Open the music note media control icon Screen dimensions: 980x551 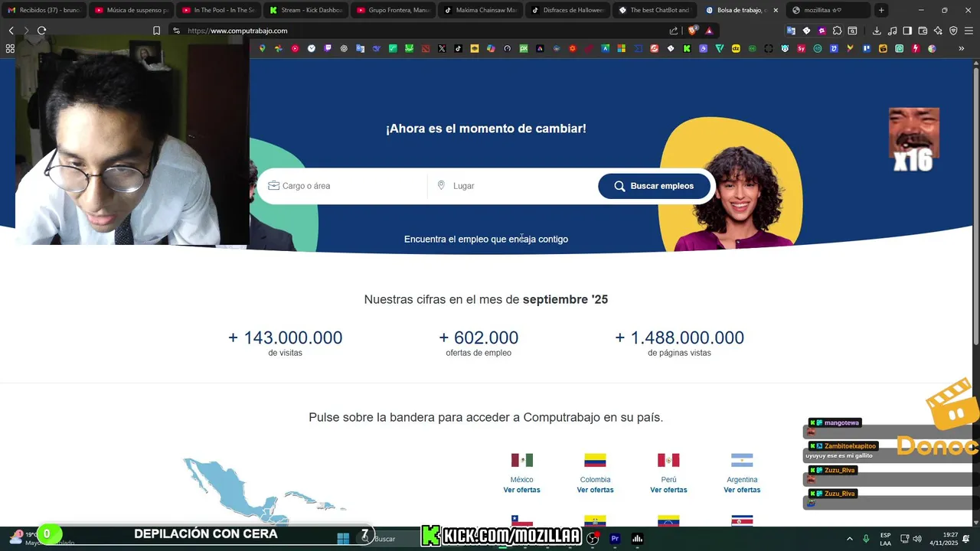tap(892, 31)
